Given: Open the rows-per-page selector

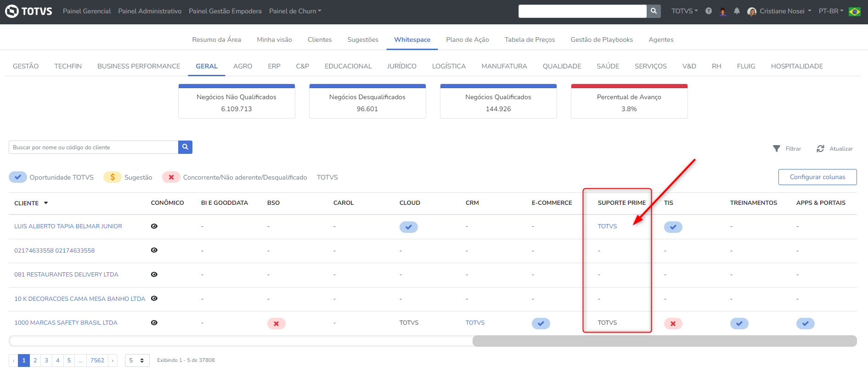Looking at the screenshot, I should (137, 361).
